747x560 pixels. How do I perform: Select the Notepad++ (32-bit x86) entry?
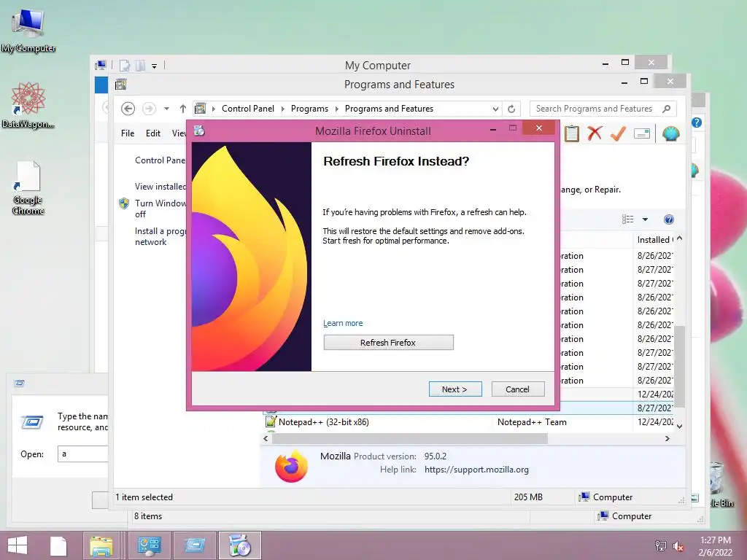324,422
